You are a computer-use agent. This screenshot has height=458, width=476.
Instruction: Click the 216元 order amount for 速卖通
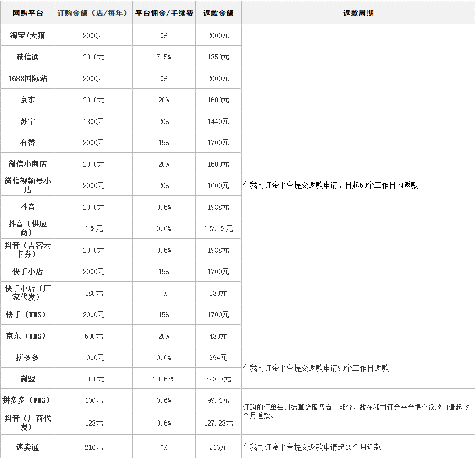[93, 447]
